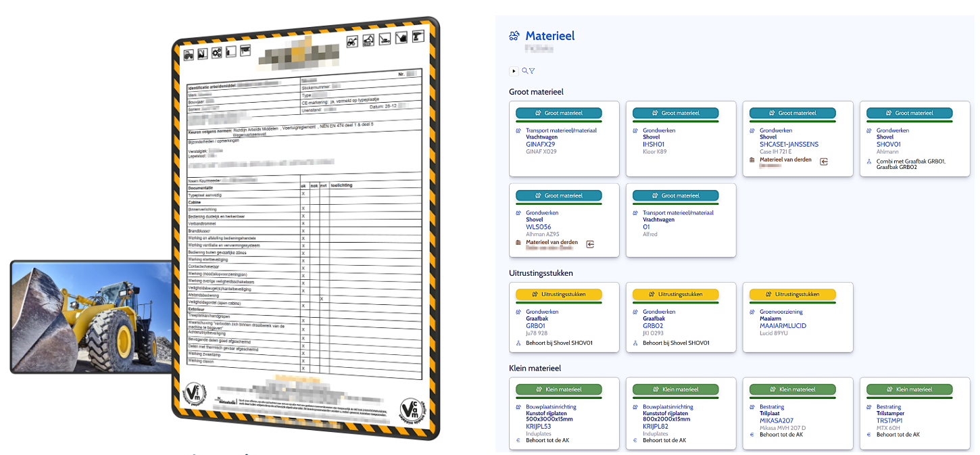The image size is (980, 455).
Task: Open the IHSH01 shovel link
Action: [654, 144]
